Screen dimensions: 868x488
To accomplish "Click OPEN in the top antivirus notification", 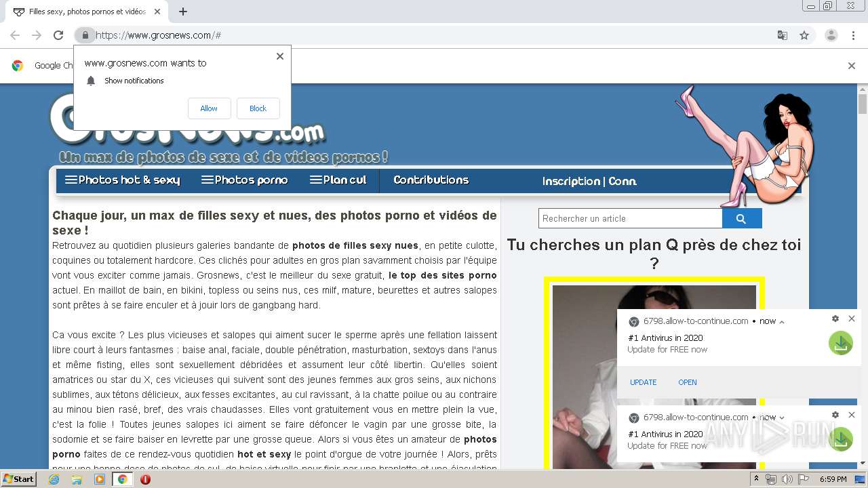I will (x=688, y=382).
